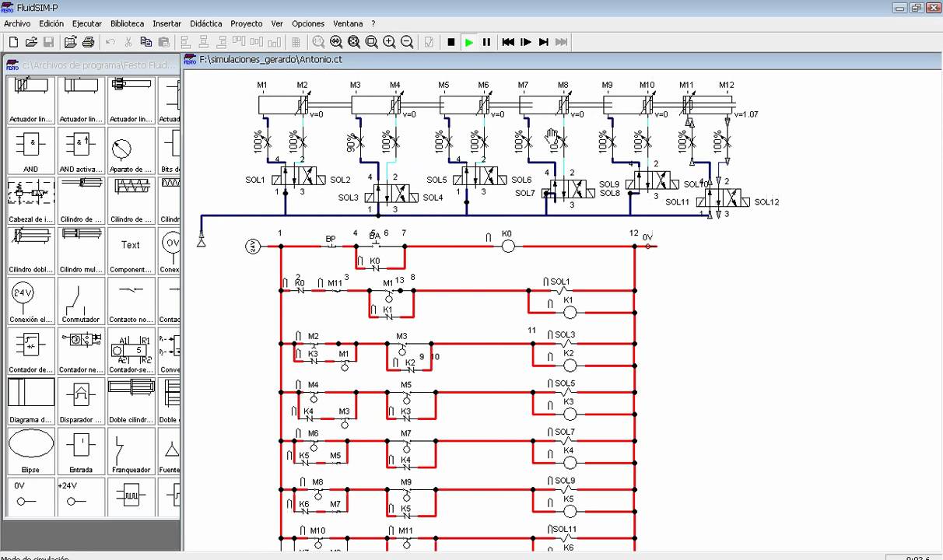The image size is (943, 560).
Task: Select the AND activa component in library
Action: tap(81, 150)
